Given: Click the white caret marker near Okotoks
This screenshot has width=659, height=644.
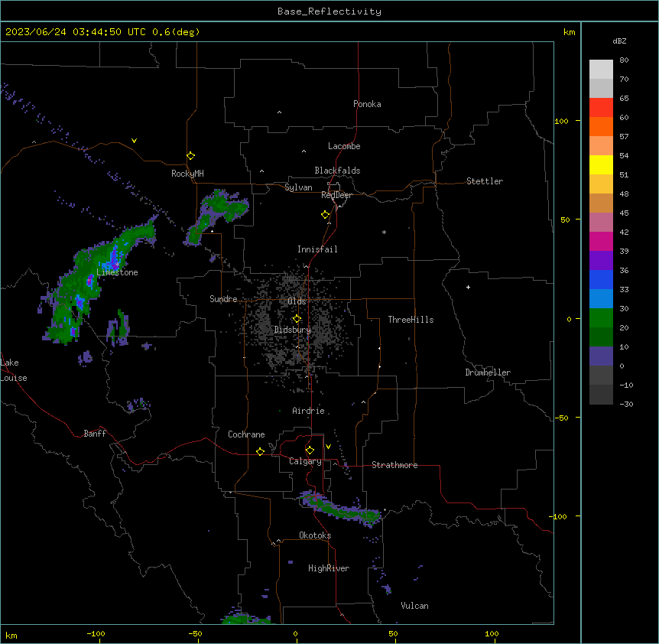Looking at the screenshot, I should pyautogui.click(x=278, y=541).
